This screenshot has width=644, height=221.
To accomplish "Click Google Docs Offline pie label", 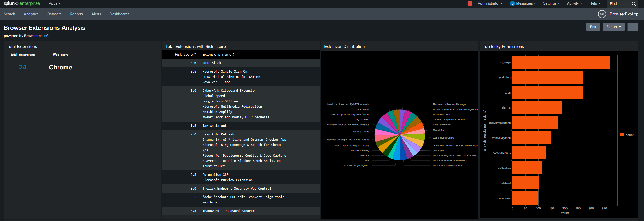I will click(x=444, y=138).
